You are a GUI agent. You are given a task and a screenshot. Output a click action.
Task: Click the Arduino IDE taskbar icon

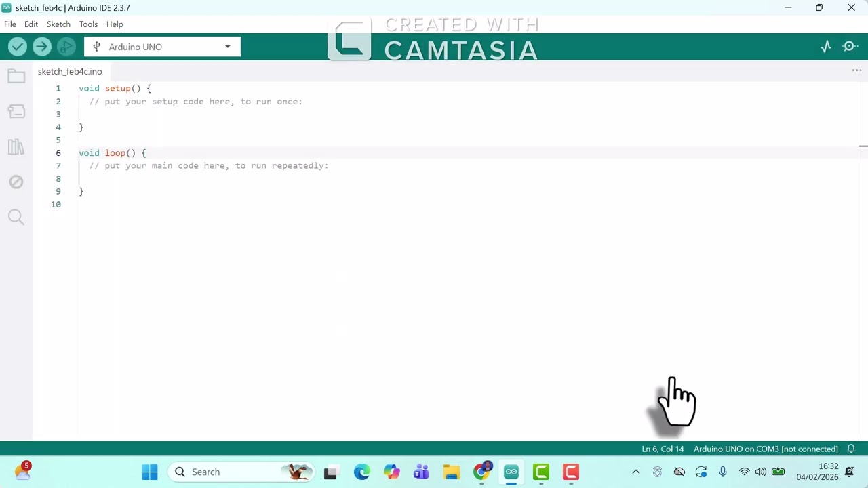(x=511, y=472)
